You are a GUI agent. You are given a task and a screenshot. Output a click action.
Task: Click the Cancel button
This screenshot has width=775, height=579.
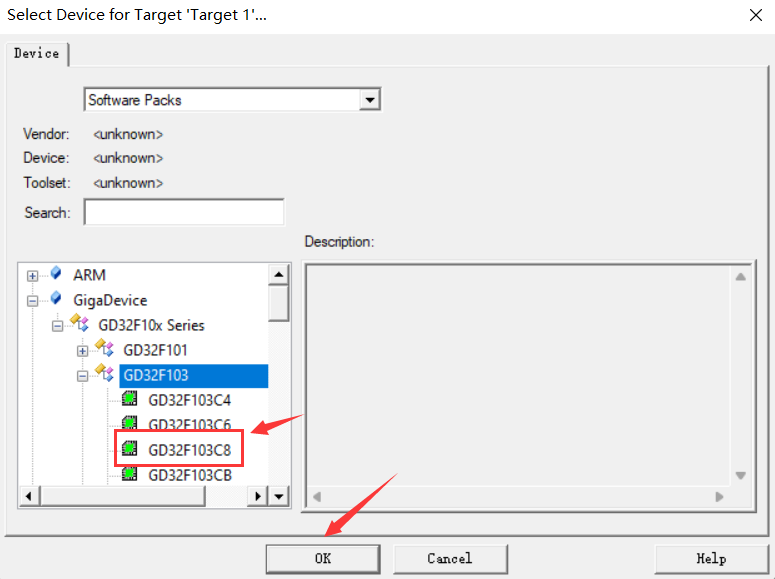[x=450, y=559]
